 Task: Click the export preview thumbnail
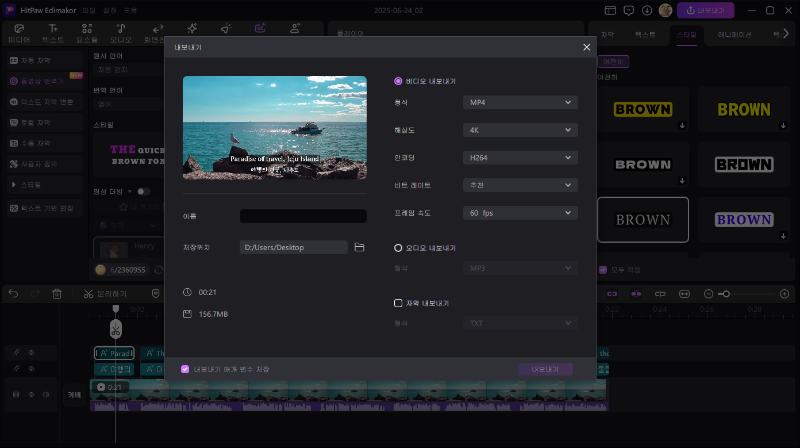[x=274, y=128]
